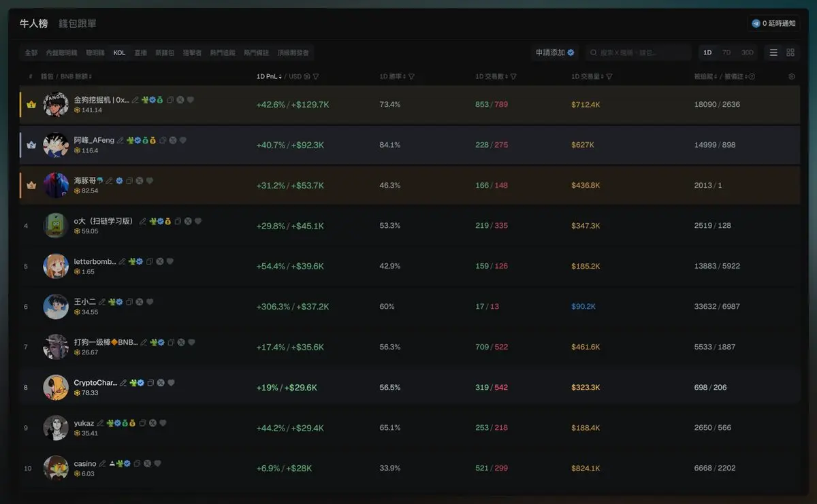Image resolution: width=817 pixels, height=504 pixels.
Task: Copy address icon for o大（扫链学习版）
Action: pos(178,221)
